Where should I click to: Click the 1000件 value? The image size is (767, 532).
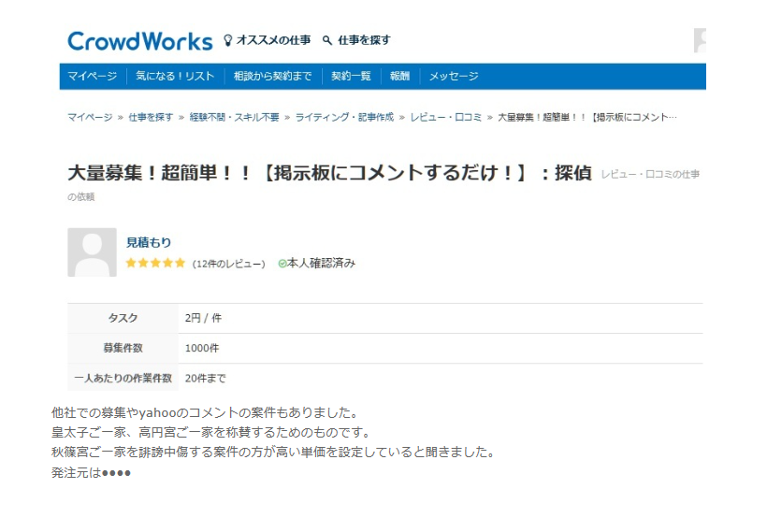click(x=202, y=348)
